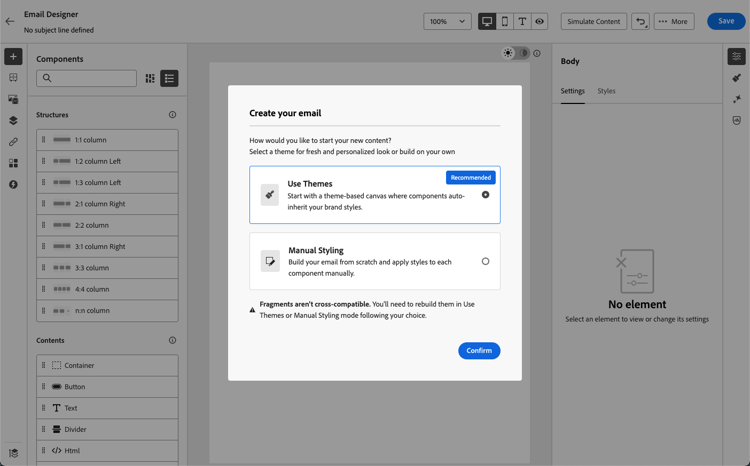Show Structures info icon
Viewport: 750px width, 466px height.
[x=173, y=115]
